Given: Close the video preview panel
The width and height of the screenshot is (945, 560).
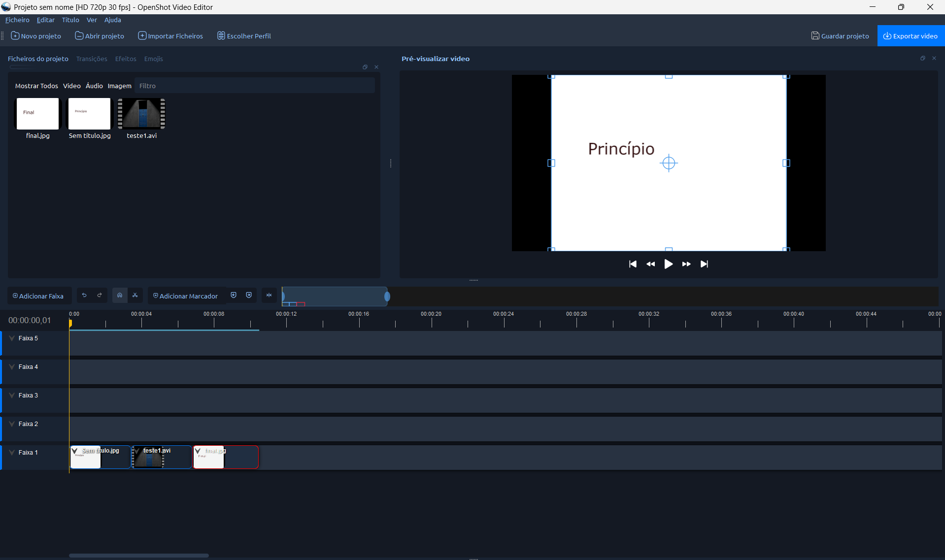Looking at the screenshot, I should click(934, 58).
